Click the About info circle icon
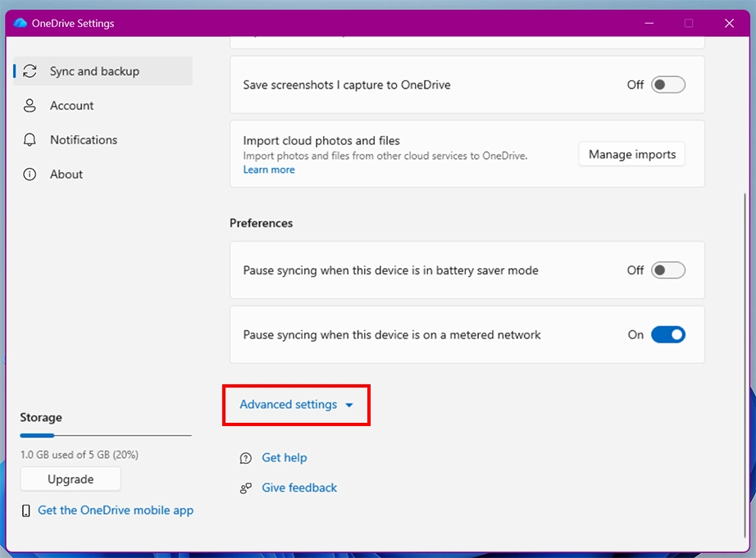Viewport: 756px width, 558px height. 30,174
